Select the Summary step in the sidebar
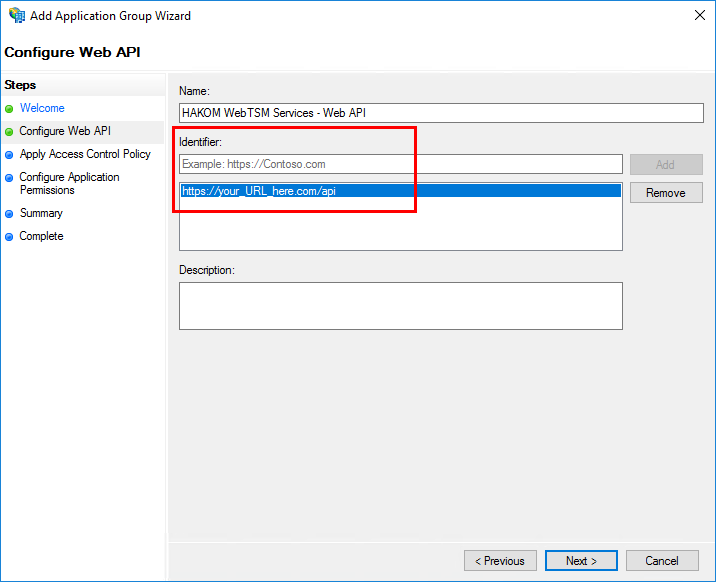Image resolution: width=716 pixels, height=582 pixels. 41,213
